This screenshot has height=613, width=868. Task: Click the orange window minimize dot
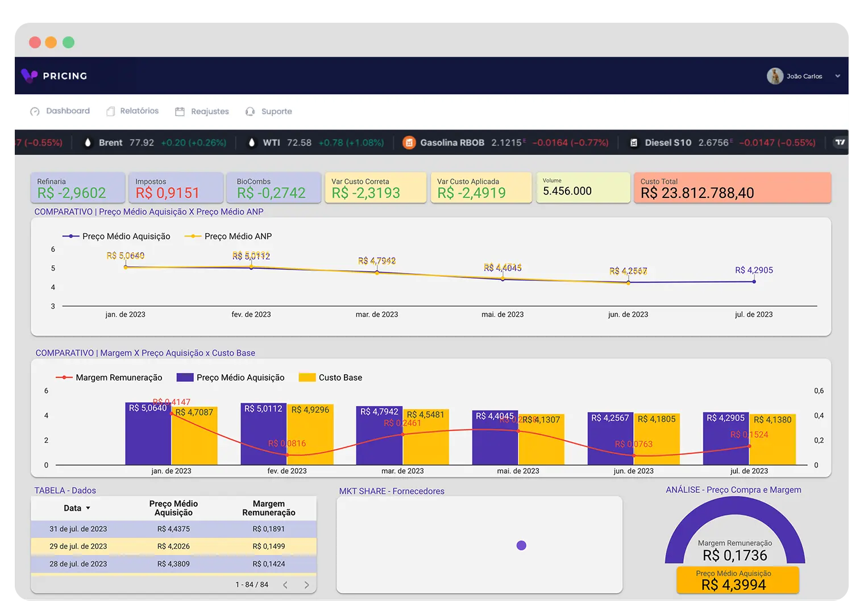(51, 42)
